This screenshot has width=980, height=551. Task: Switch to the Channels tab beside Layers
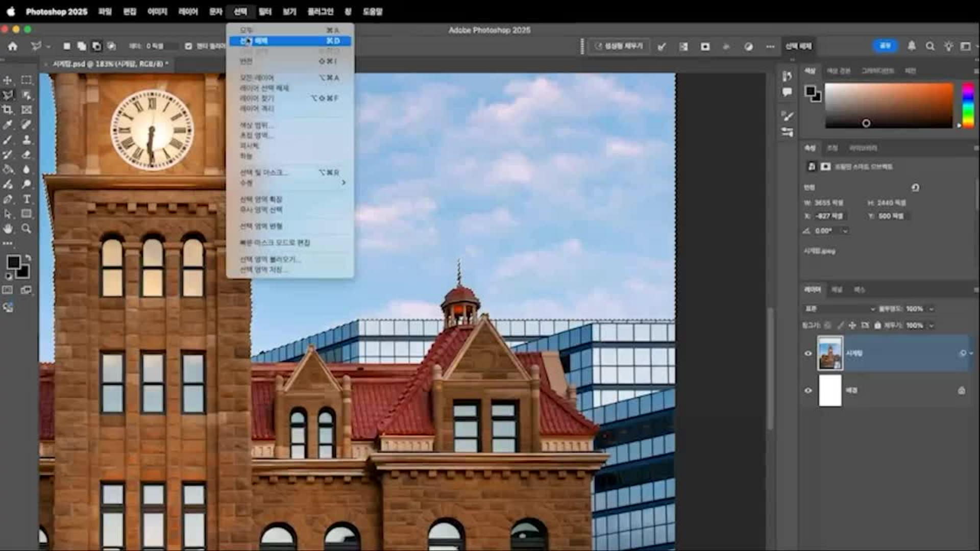point(837,290)
